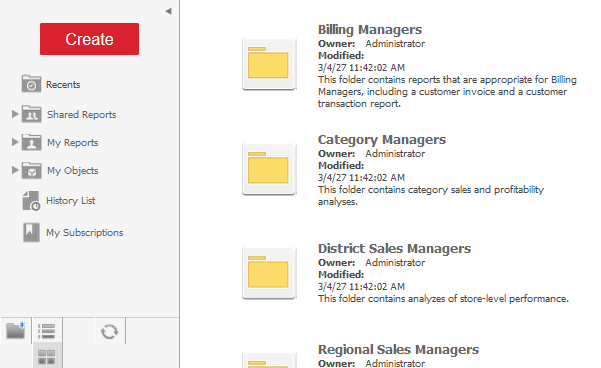601x368 pixels.
Task: Open the Recents folder icon
Action: (31, 84)
